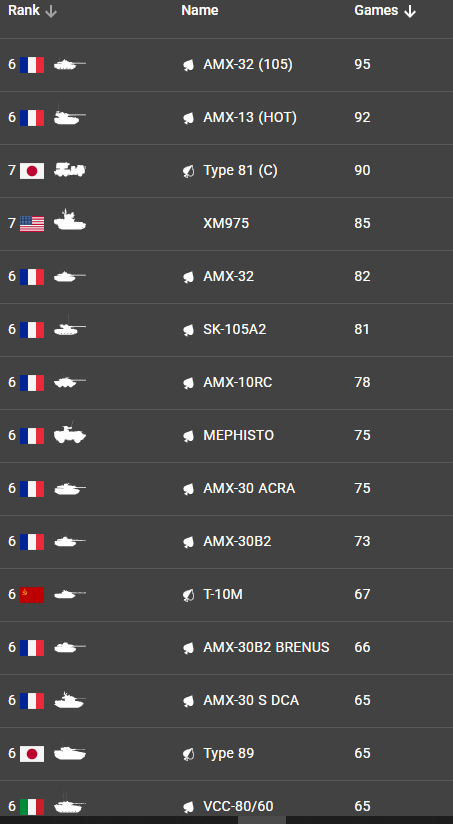Click the Soviet flag in the T-10M row
This screenshot has width=453, height=824.
pos(32,595)
